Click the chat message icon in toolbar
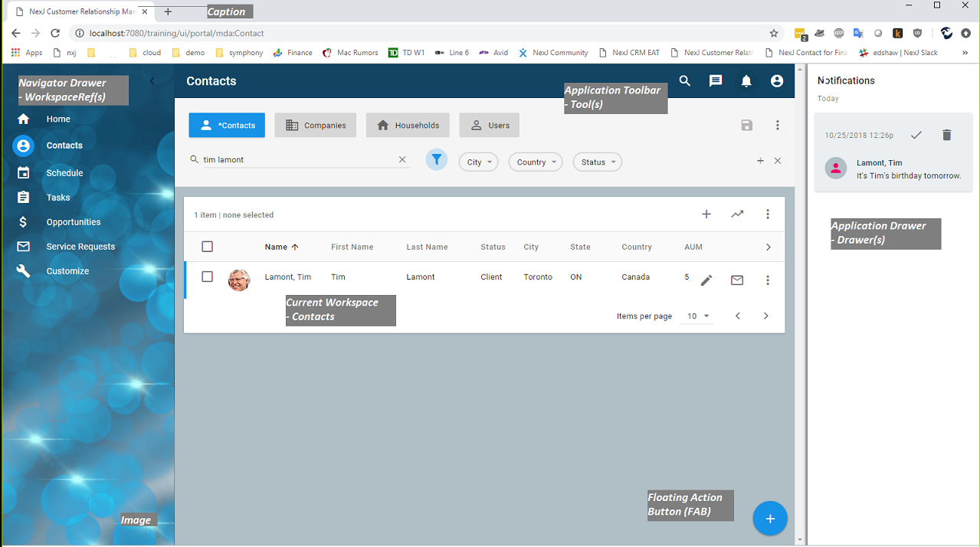The height and width of the screenshot is (547, 980). tap(716, 81)
